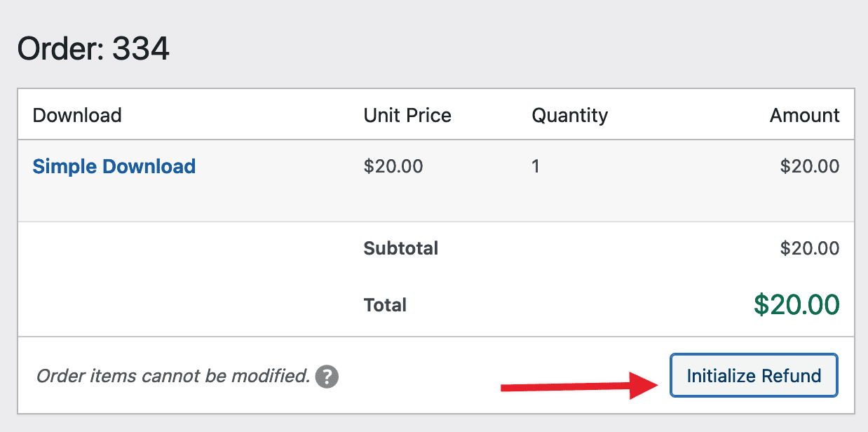Screen dimensions: 868x432
Task: Click the Subtotal label
Action: pyautogui.click(x=400, y=248)
